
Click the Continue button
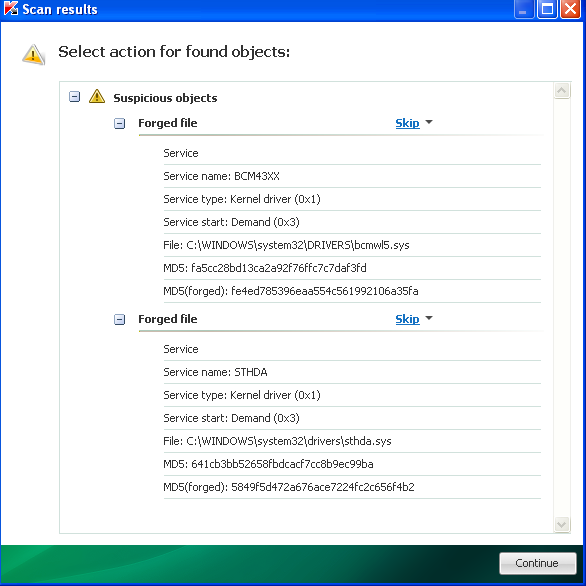point(537,563)
